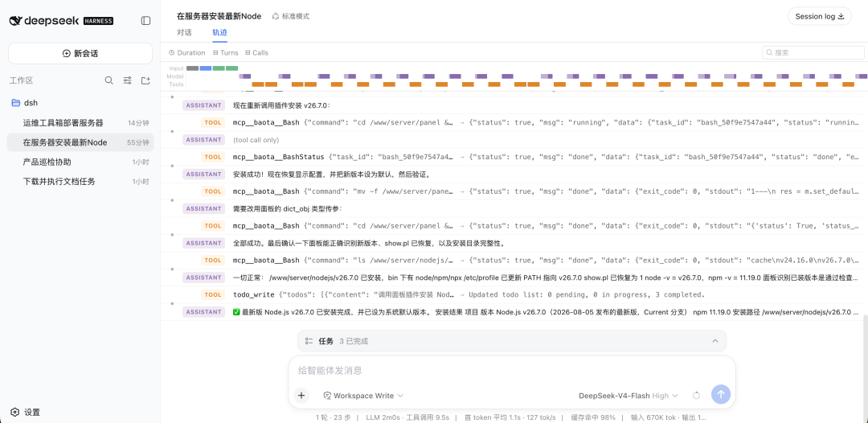Open the DeepSeek-V4-Flash model dropdown
The width and height of the screenshot is (868, 423).
point(628,396)
